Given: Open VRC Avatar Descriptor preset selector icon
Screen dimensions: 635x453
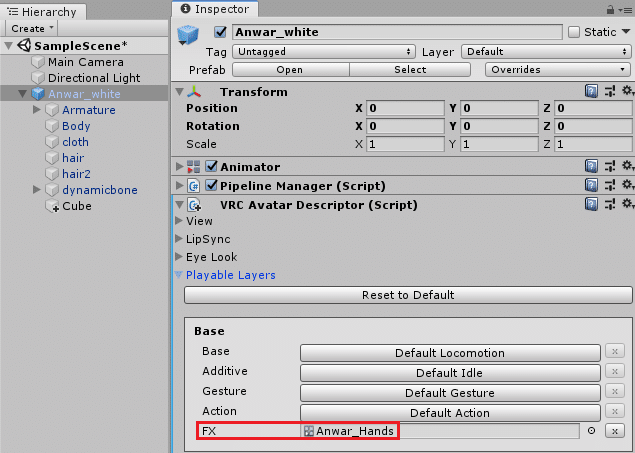Looking at the screenshot, I should point(610,204).
